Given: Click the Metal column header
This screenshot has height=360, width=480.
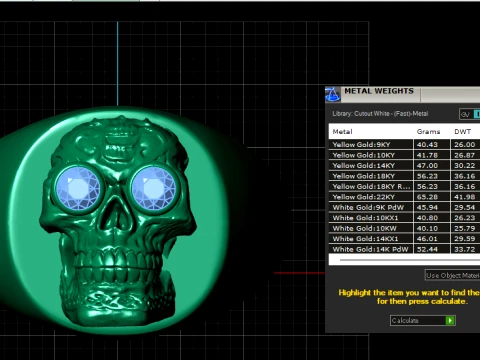Looking at the screenshot, I should pyautogui.click(x=342, y=131).
